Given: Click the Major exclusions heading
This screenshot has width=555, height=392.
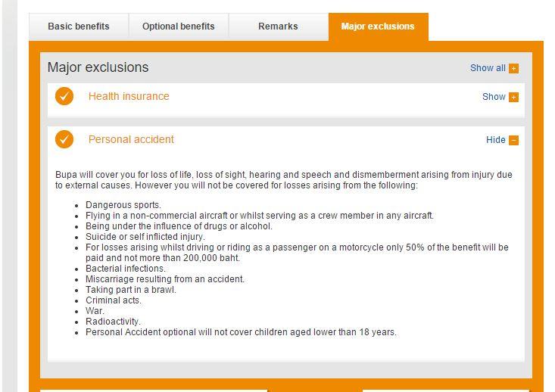Looking at the screenshot, I should 98,67.
